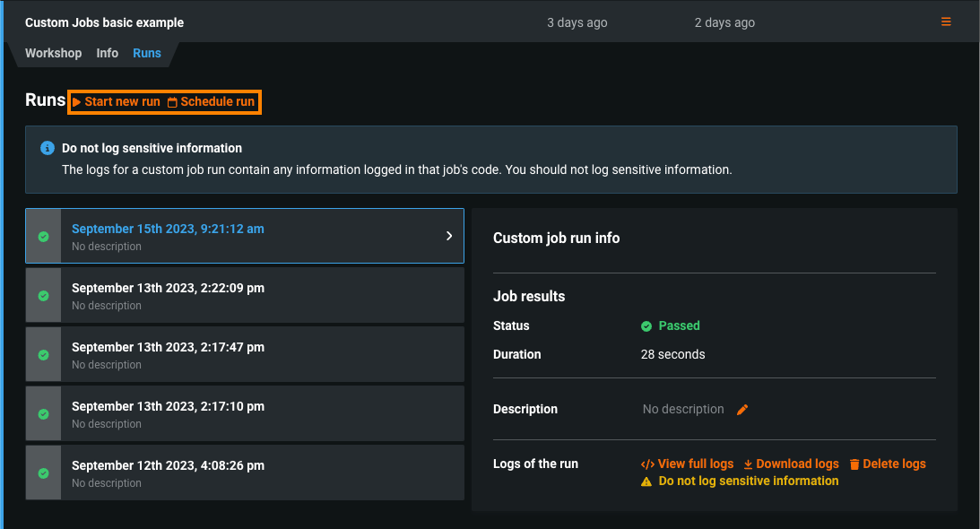Click the blue info icon in banner

pyautogui.click(x=48, y=148)
